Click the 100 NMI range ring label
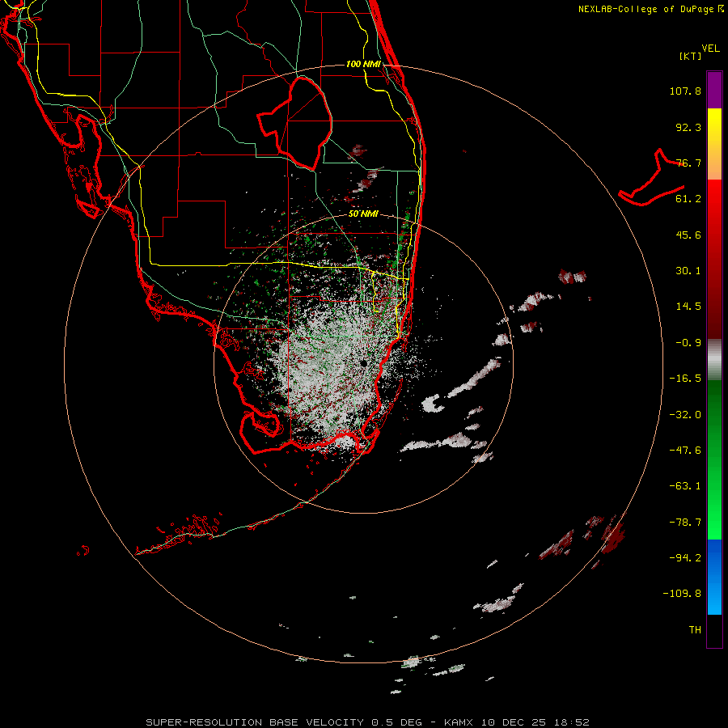 click(363, 64)
